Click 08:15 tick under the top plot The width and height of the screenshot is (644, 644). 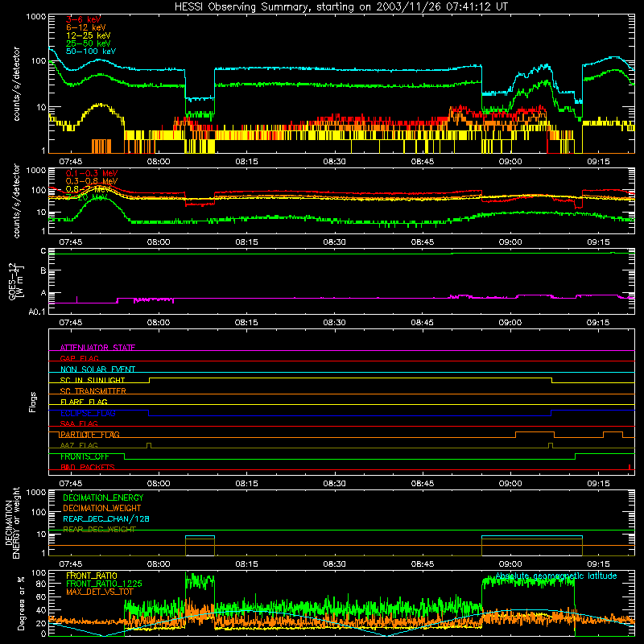pos(246,162)
